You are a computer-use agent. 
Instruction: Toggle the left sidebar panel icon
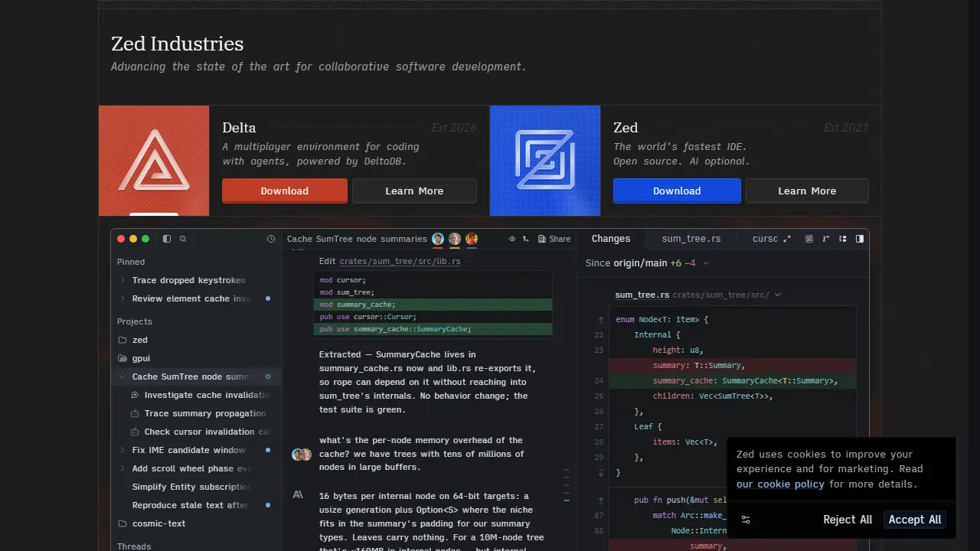[x=167, y=239]
